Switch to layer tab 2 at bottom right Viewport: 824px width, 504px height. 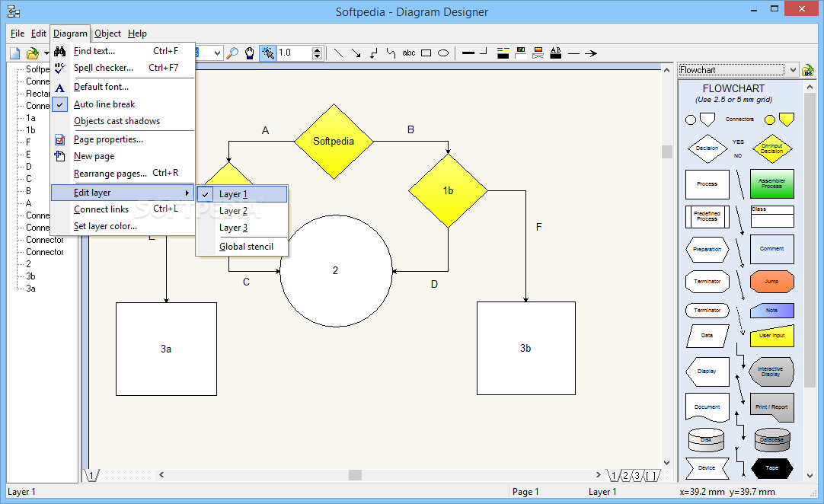625,476
